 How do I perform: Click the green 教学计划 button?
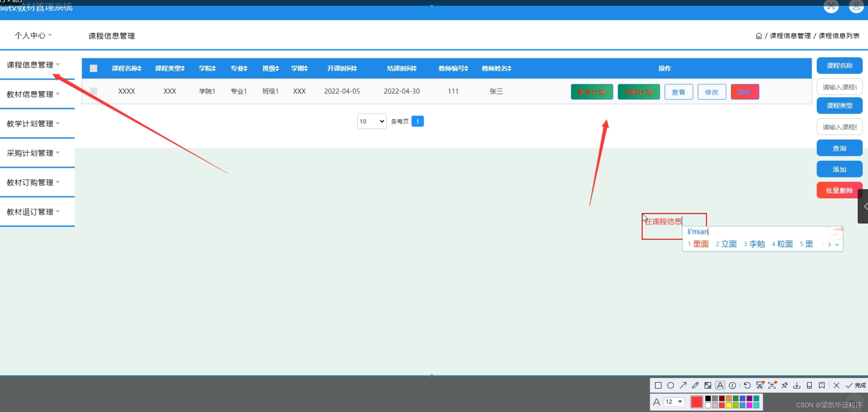[x=592, y=92]
